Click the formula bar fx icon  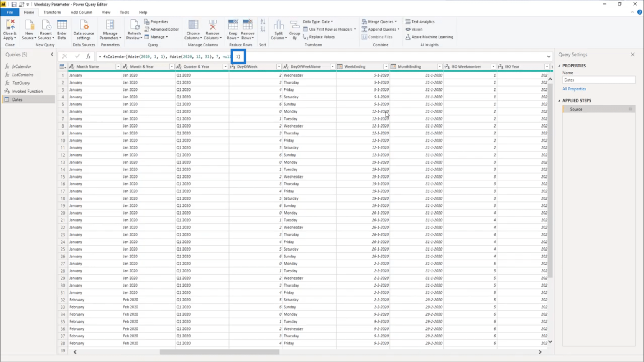tap(88, 56)
